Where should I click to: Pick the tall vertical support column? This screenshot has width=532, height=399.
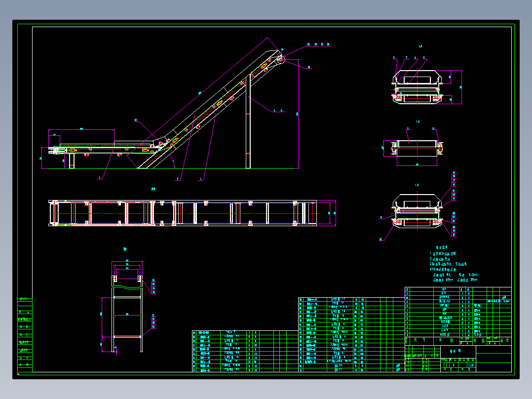[x=248, y=120]
